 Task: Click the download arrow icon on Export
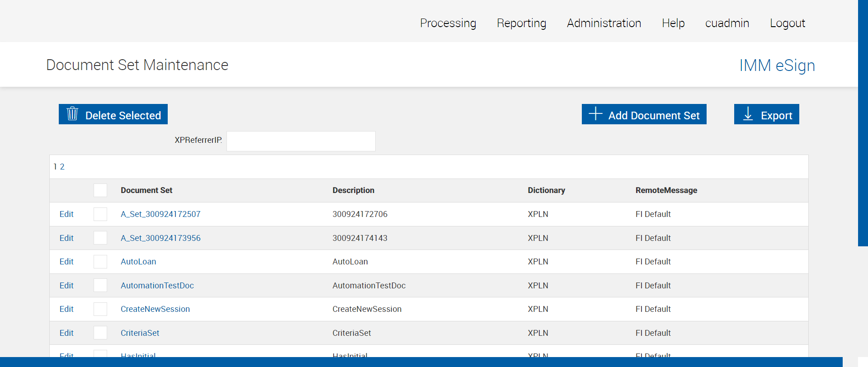(x=748, y=114)
